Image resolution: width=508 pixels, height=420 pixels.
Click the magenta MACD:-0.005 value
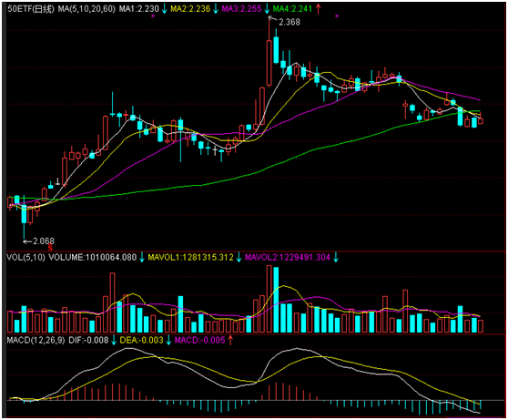(199, 340)
